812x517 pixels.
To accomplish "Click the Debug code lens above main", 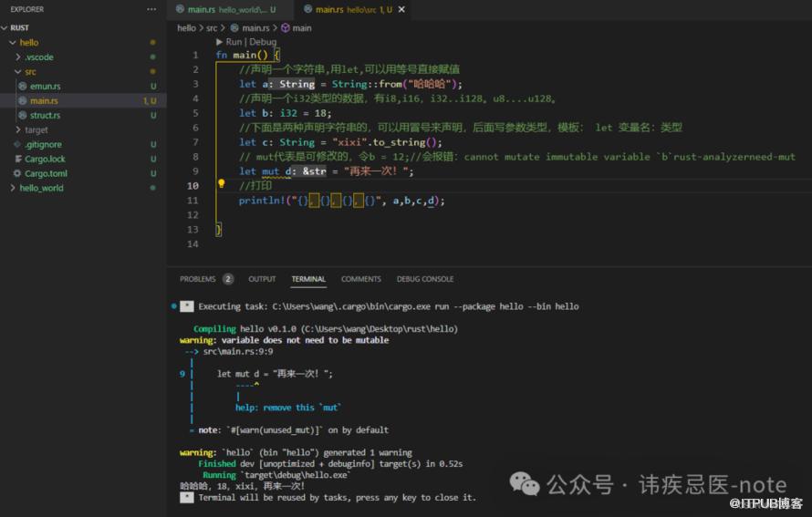I will (263, 42).
